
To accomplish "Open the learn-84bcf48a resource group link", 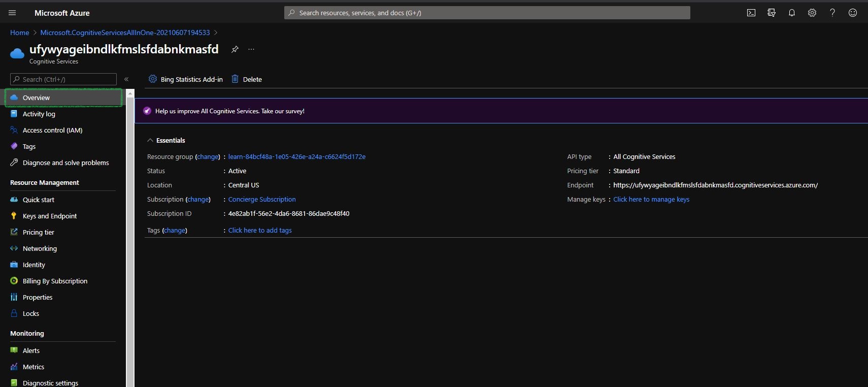I will pyautogui.click(x=297, y=156).
